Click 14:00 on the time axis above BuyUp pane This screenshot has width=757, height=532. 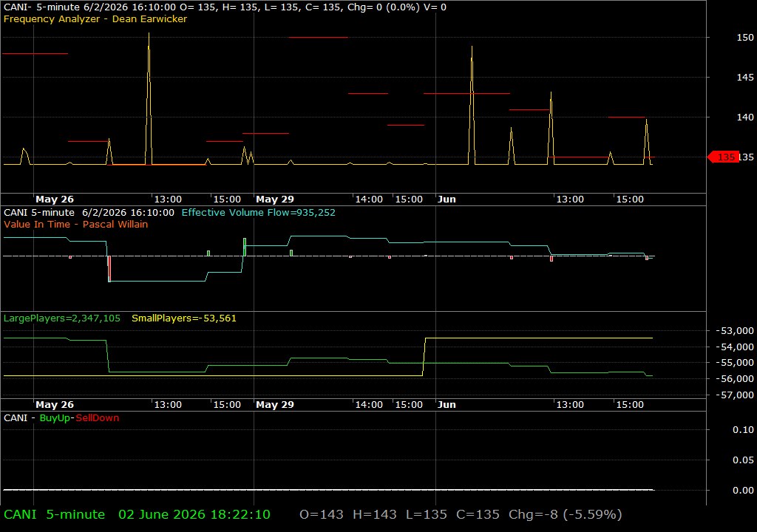click(x=369, y=405)
